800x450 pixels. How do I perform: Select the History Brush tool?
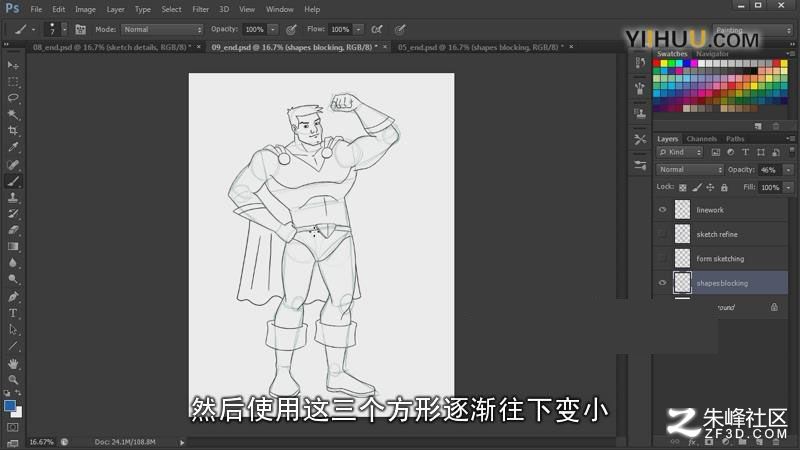13,214
